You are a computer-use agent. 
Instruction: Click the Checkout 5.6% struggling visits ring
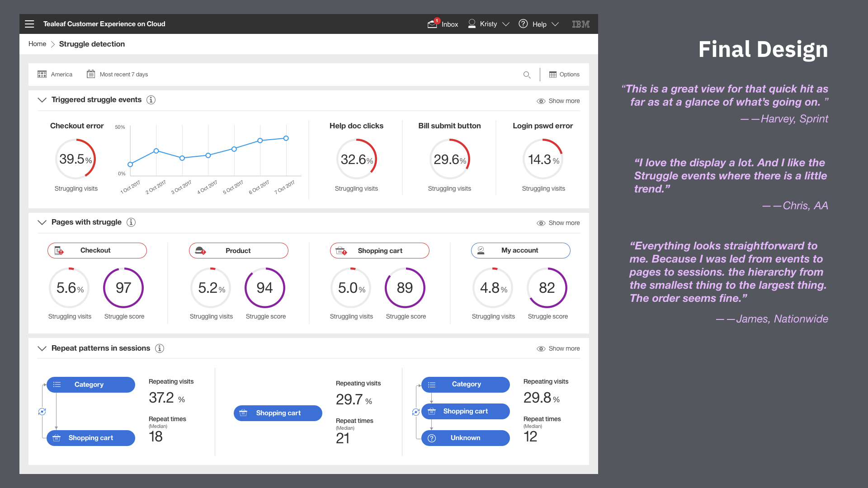69,288
